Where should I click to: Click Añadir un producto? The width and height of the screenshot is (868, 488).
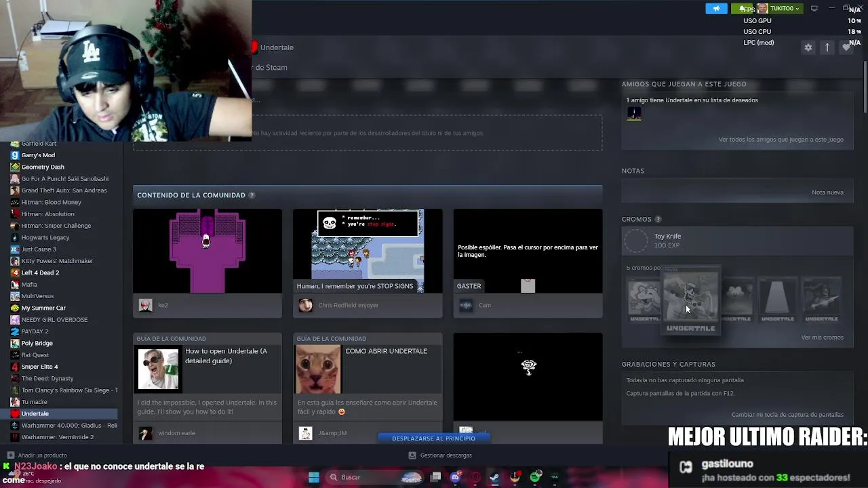pos(37,455)
